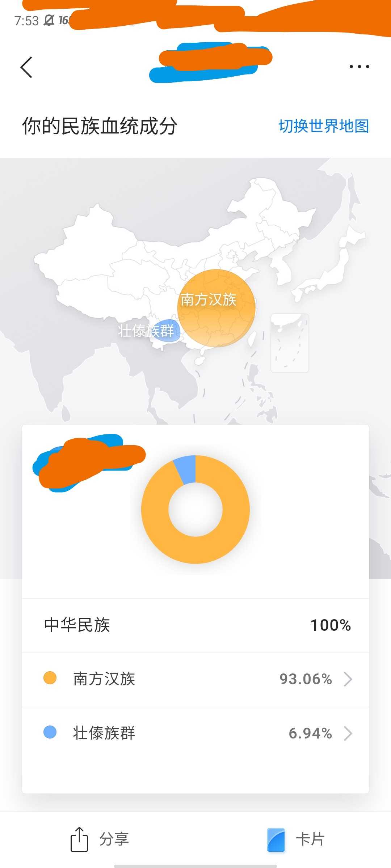This screenshot has height=868, width=391.
Task: Select the blue slice of donut chart
Action: coord(185,469)
